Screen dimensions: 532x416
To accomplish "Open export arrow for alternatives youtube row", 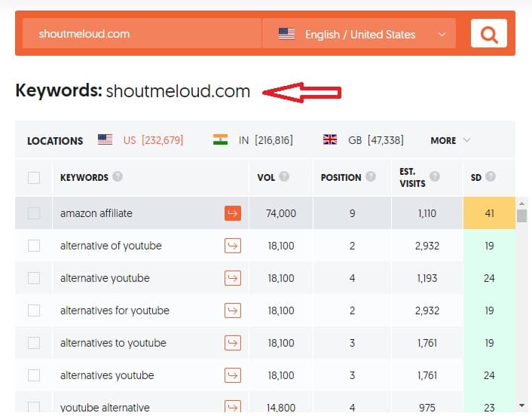I will tap(233, 375).
